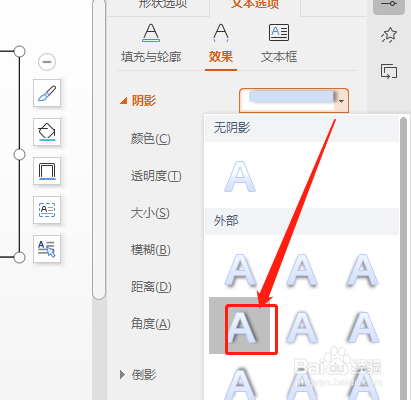
Task: Select middle shadow preset in second outer row
Action: click(x=302, y=328)
